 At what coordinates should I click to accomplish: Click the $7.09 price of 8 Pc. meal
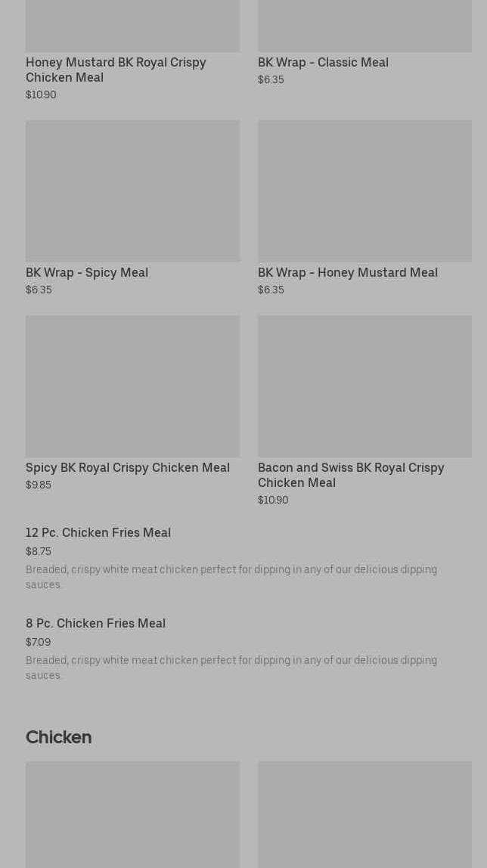[x=38, y=642]
